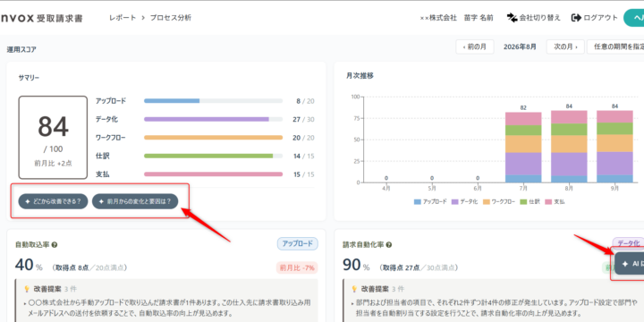Ask 前月からの変化と要因は？
644x322 pixels.
click(135, 201)
